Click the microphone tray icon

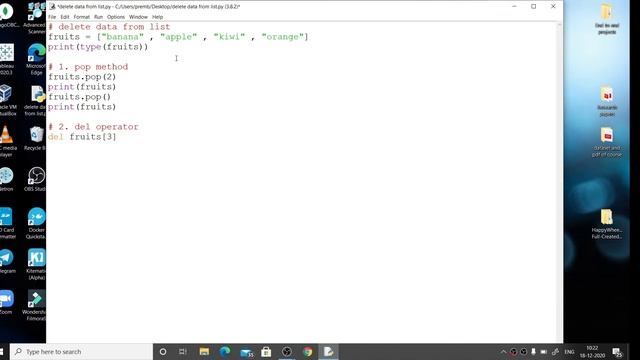(x=533, y=351)
